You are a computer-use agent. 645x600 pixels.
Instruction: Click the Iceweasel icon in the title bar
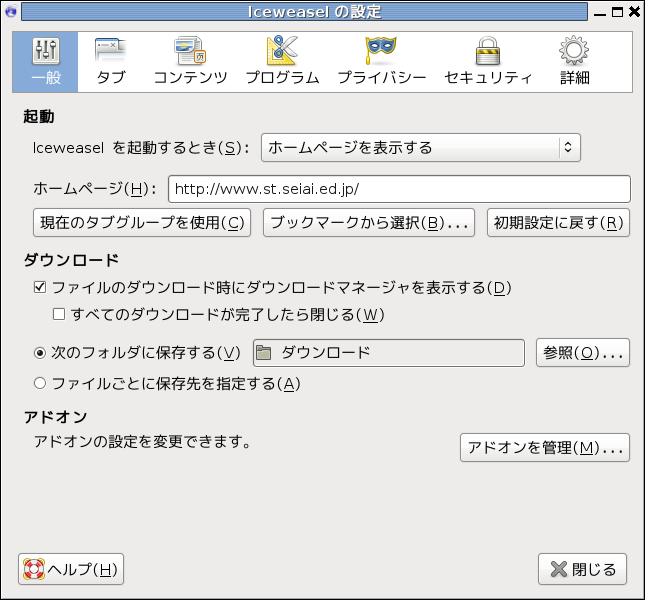coord(10,11)
